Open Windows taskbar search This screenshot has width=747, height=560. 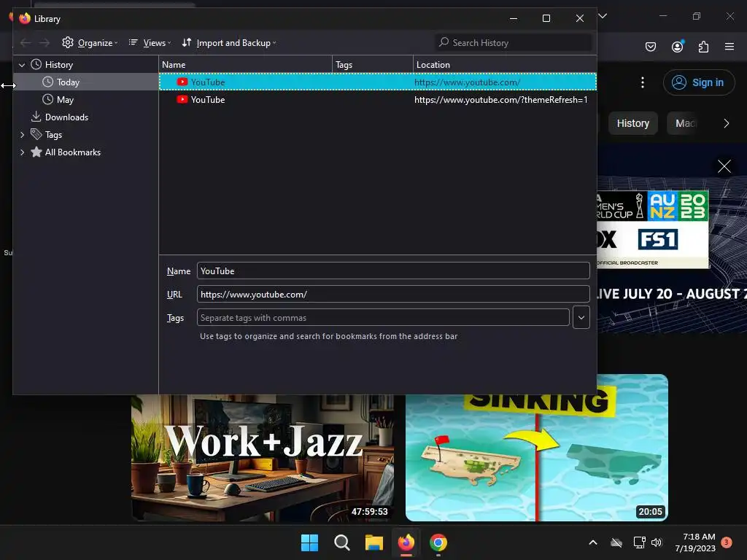pos(341,542)
